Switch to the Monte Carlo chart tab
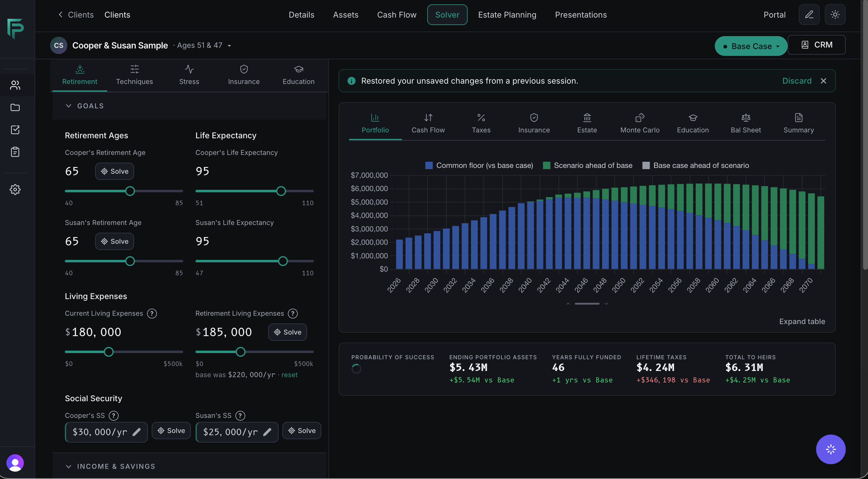The width and height of the screenshot is (868, 479). [x=639, y=123]
